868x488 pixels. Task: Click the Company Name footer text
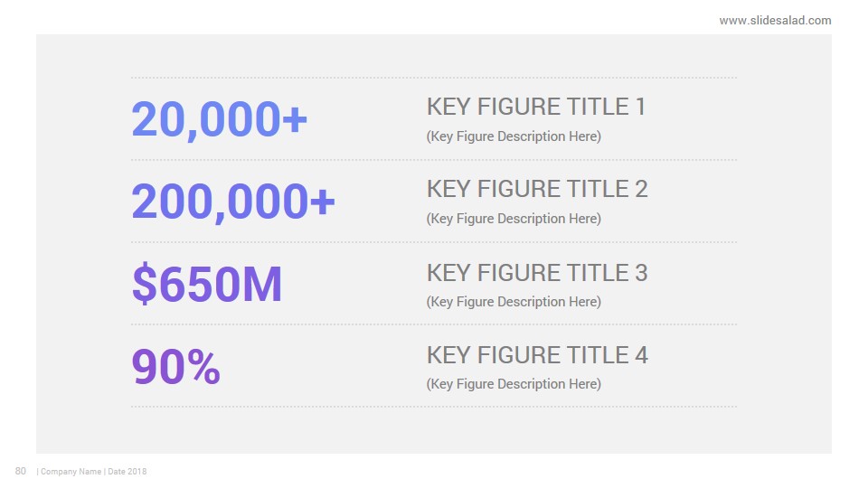pyautogui.click(x=71, y=472)
